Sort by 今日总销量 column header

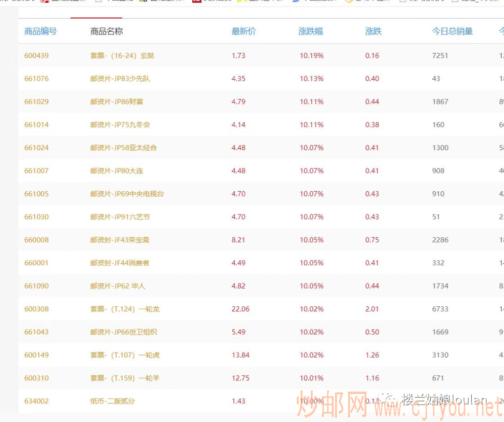(x=452, y=32)
